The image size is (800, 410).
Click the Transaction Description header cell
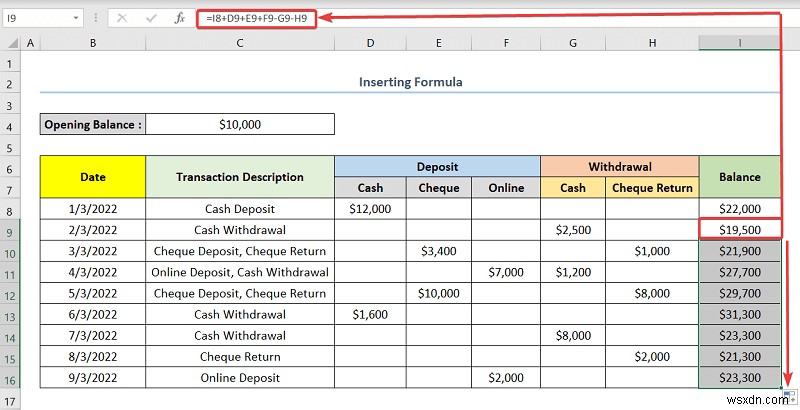[240, 177]
